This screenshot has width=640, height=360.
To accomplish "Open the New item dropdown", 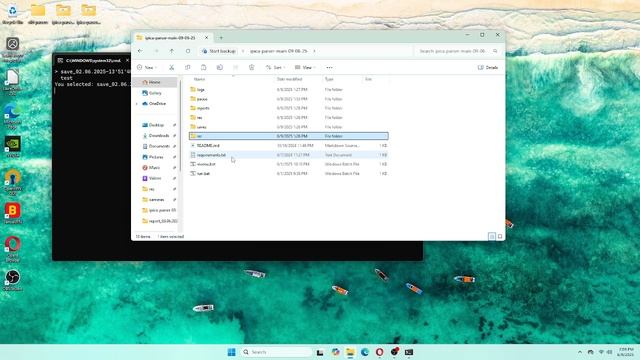I will (147, 67).
